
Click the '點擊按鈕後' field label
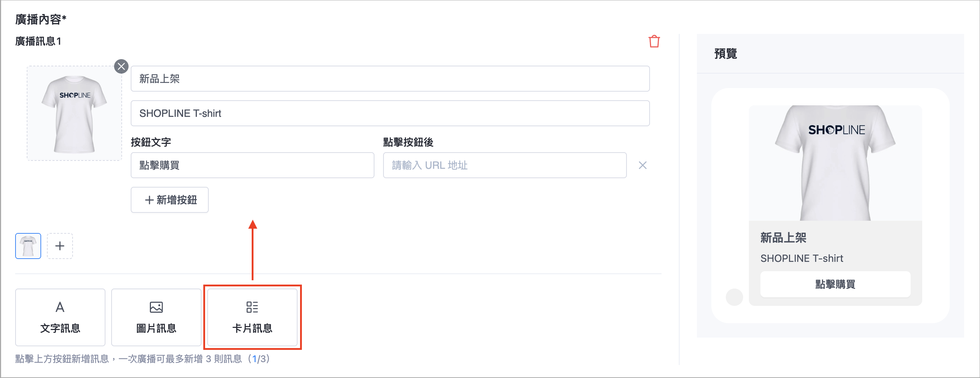pos(408,142)
